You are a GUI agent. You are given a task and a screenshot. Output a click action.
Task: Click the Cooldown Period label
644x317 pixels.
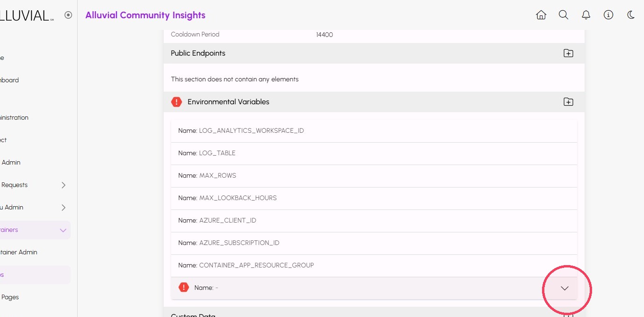click(195, 35)
